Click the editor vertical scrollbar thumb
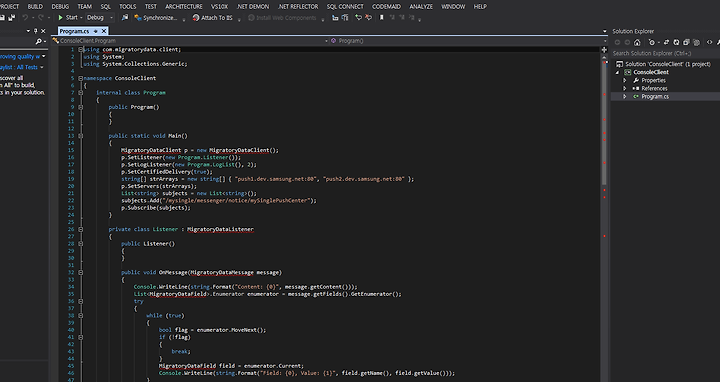 604,122
